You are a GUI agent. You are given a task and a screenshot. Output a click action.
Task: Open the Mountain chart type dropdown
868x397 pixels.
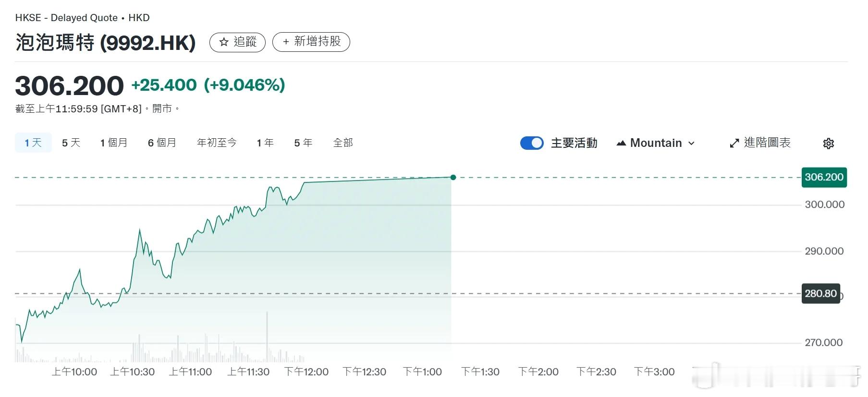pos(656,143)
